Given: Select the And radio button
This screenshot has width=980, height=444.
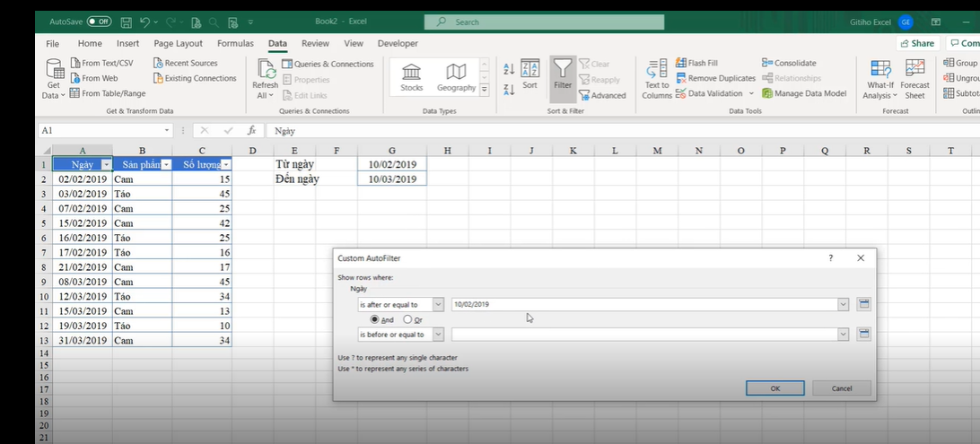Looking at the screenshot, I should tap(375, 319).
